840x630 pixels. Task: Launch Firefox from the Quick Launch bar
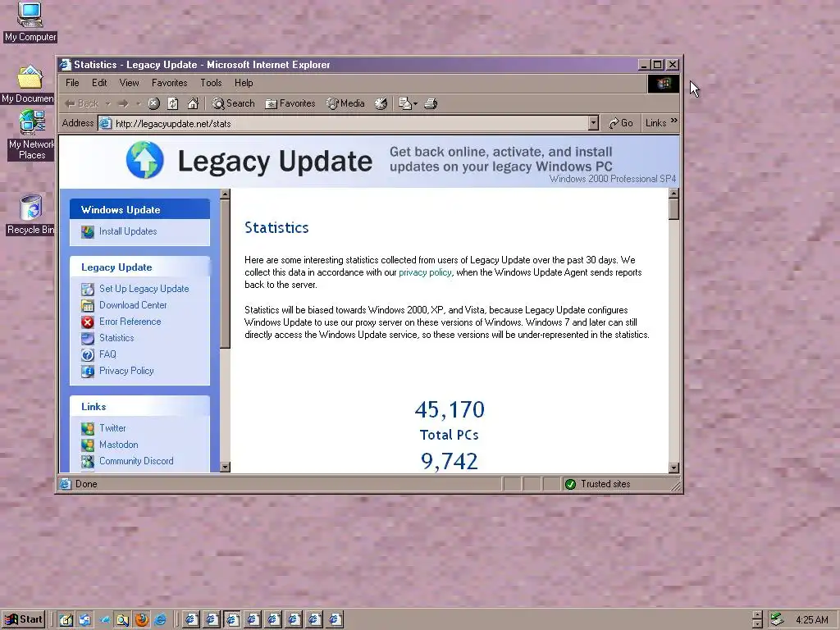(x=142, y=620)
